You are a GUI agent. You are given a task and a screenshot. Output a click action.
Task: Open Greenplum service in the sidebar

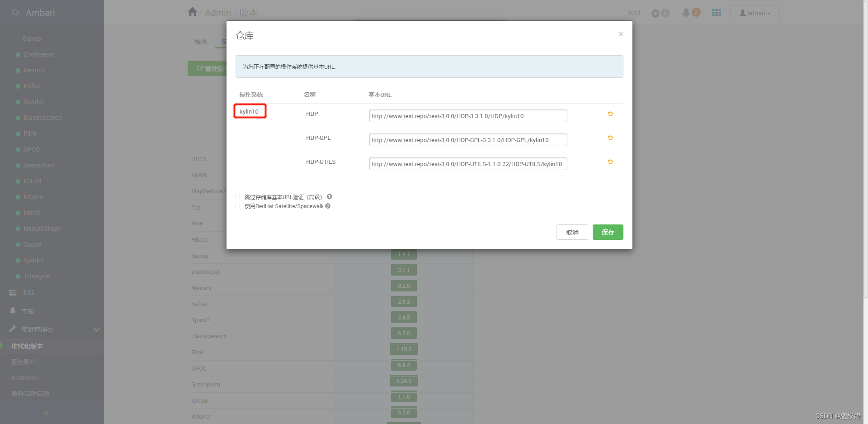pos(39,165)
